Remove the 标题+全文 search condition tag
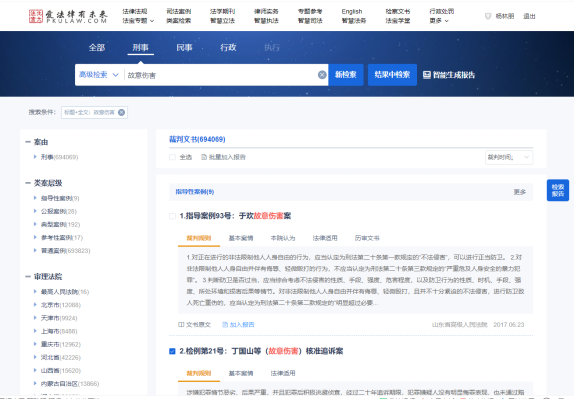The image size is (574, 399). 122,112
